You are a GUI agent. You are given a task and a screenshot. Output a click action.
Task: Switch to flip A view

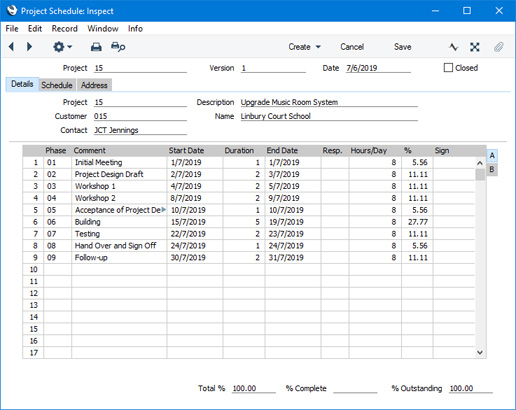coord(492,156)
